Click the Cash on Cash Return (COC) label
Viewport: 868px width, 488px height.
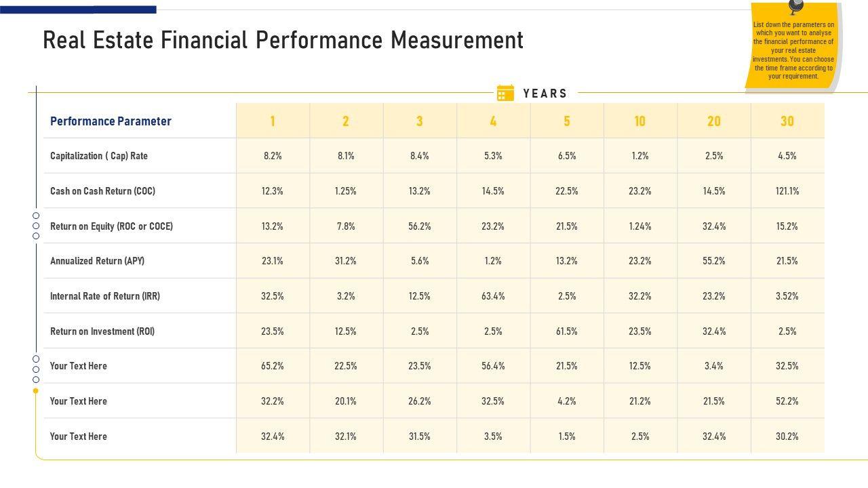[x=102, y=191]
